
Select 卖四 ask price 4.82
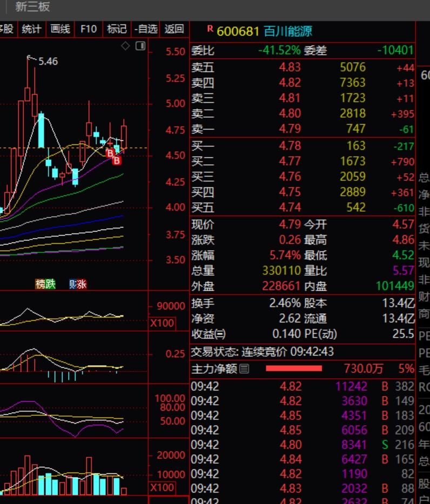[290, 83]
